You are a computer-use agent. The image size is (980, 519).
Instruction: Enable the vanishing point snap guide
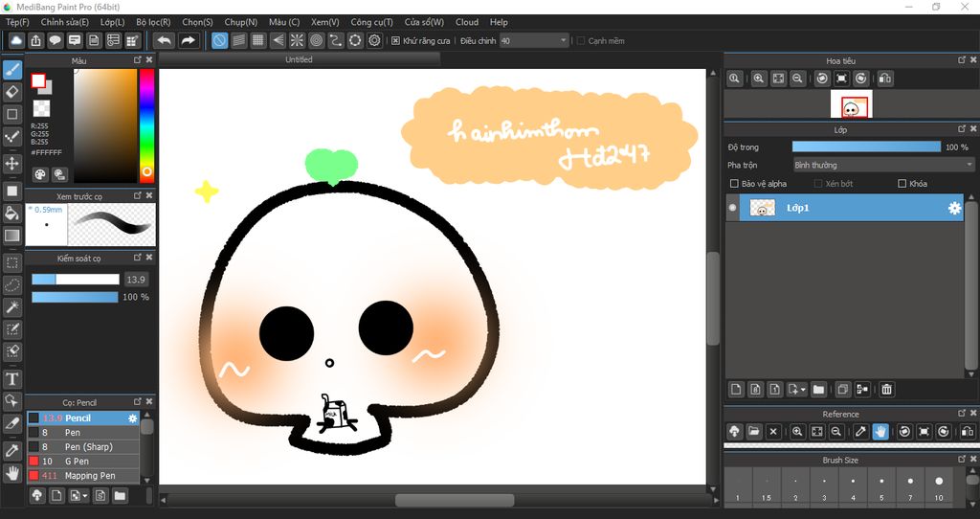[278, 40]
